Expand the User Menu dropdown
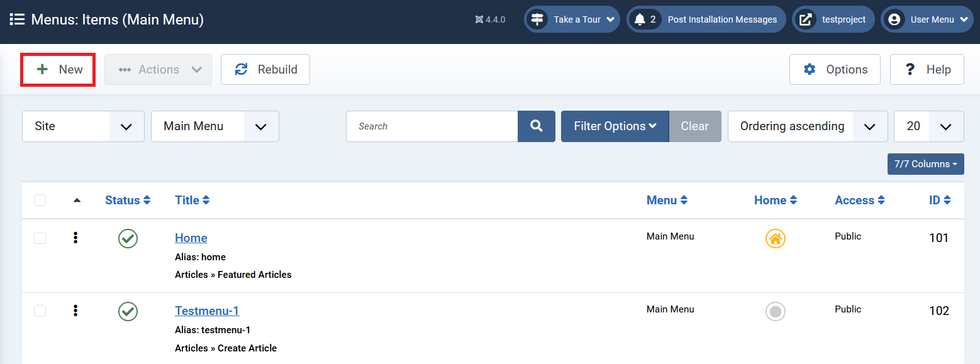The height and width of the screenshot is (364, 980). pyautogui.click(x=928, y=19)
